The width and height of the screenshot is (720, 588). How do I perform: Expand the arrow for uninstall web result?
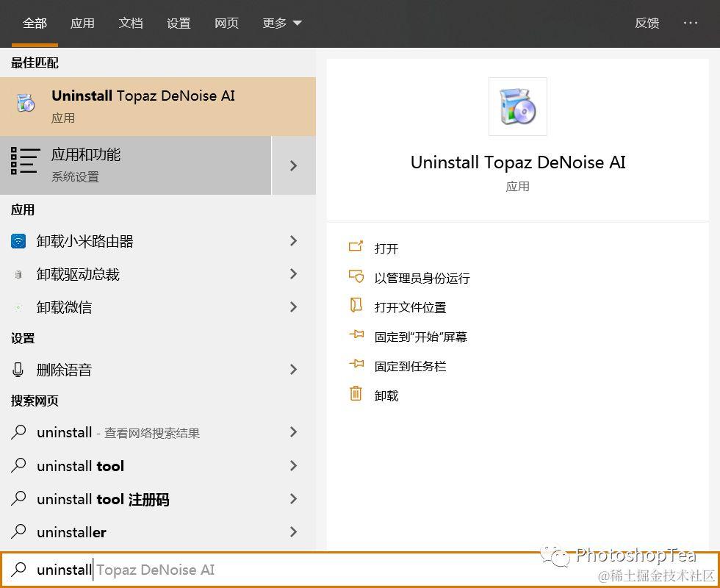(x=294, y=432)
